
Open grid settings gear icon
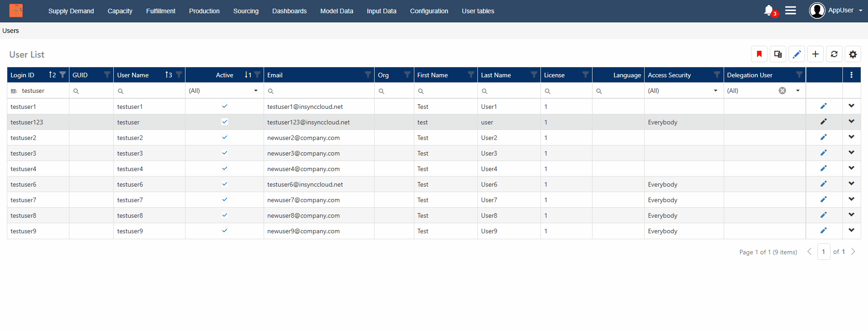click(x=852, y=54)
